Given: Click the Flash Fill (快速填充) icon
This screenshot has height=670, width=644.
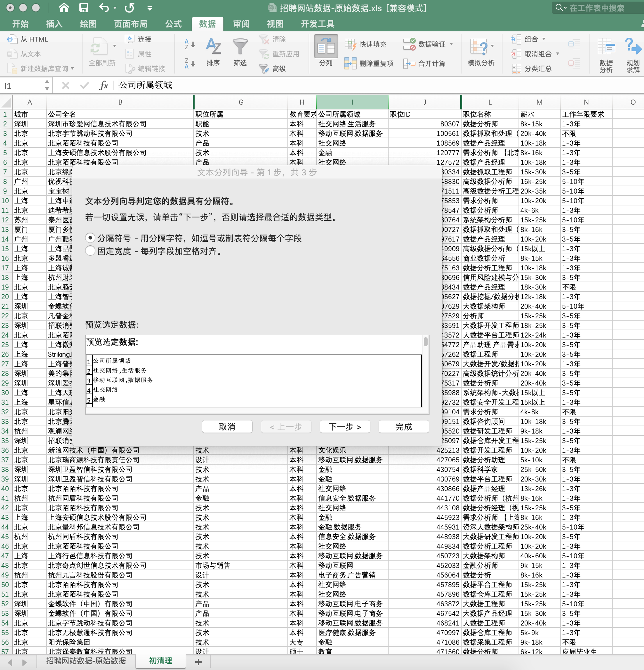Looking at the screenshot, I should (350, 44).
